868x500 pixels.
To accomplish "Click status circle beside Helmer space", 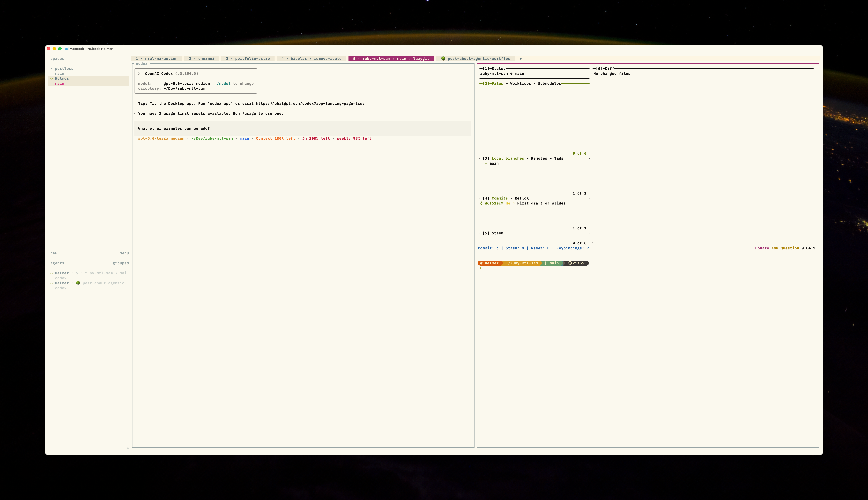I will 51,79.
